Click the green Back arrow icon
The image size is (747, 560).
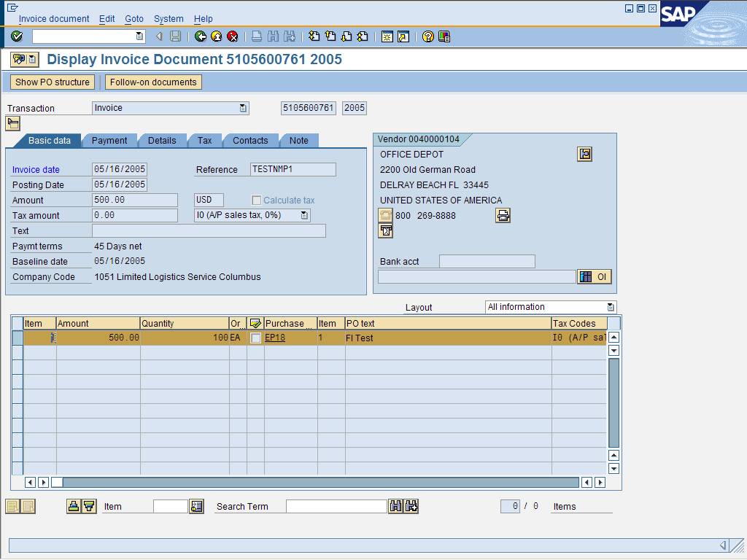click(x=201, y=36)
